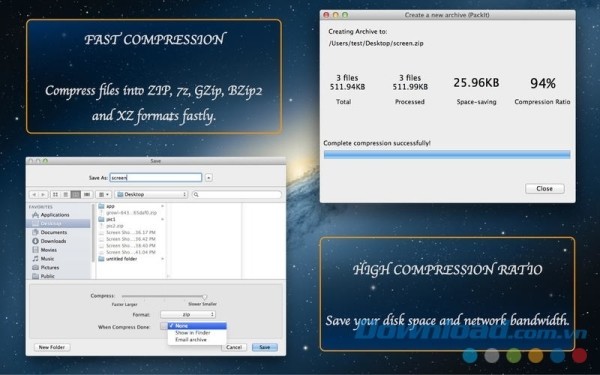The width and height of the screenshot is (600, 375).
Task: Switch to column view in Save dialog
Action: pyautogui.click(x=76, y=194)
